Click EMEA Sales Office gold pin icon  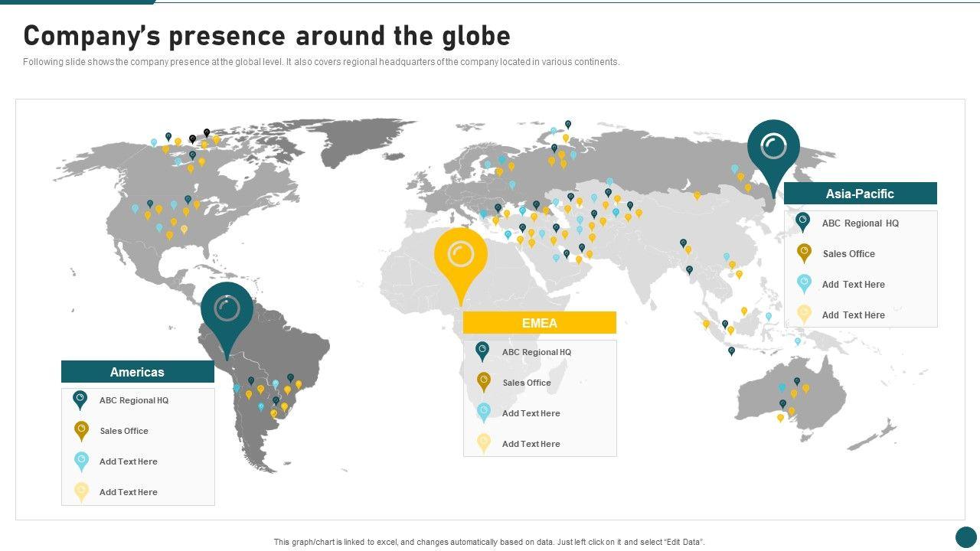[483, 382]
